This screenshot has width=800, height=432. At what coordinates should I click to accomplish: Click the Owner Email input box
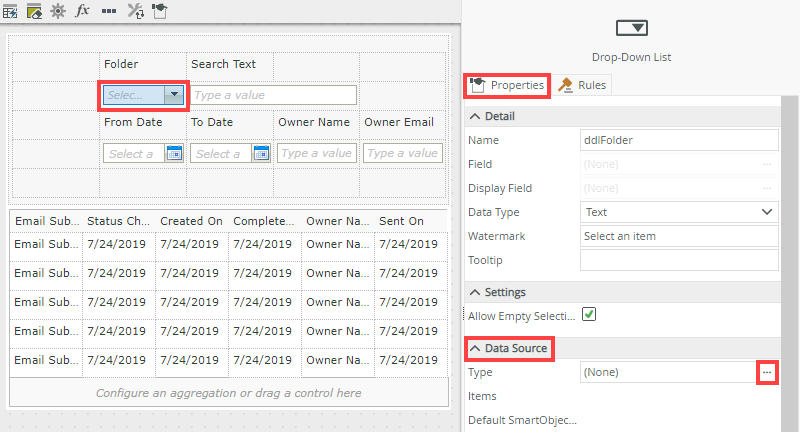tap(403, 153)
